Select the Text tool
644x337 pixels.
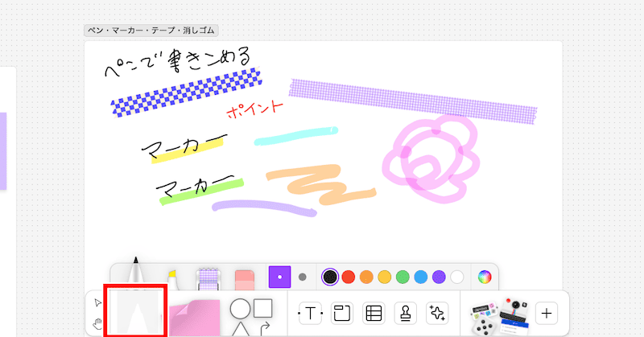pos(309,313)
